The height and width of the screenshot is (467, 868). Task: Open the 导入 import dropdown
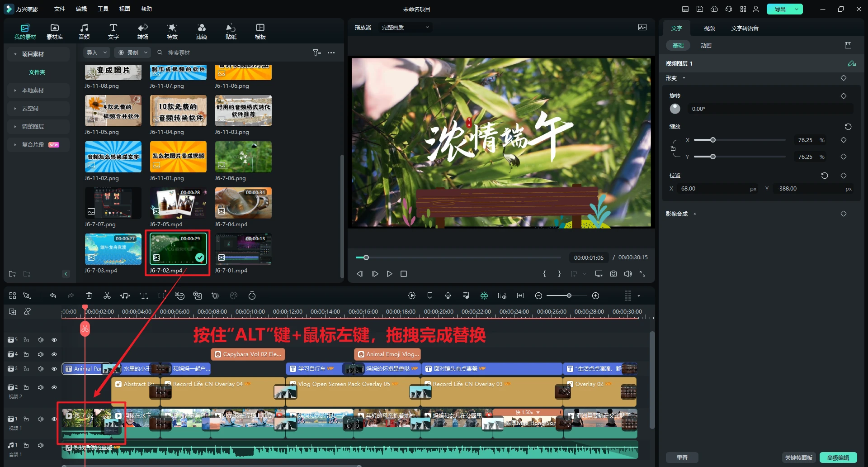pyautogui.click(x=97, y=52)
